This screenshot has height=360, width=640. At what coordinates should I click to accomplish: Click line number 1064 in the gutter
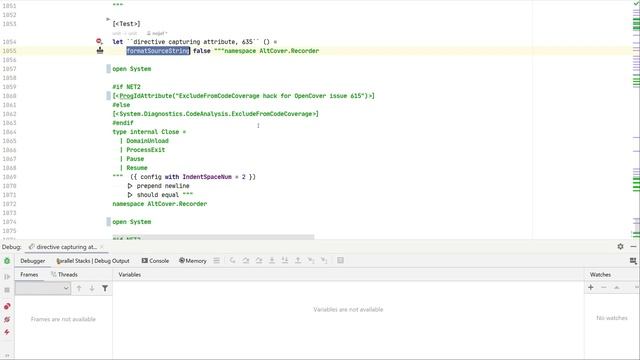click(x=9, y=132)
